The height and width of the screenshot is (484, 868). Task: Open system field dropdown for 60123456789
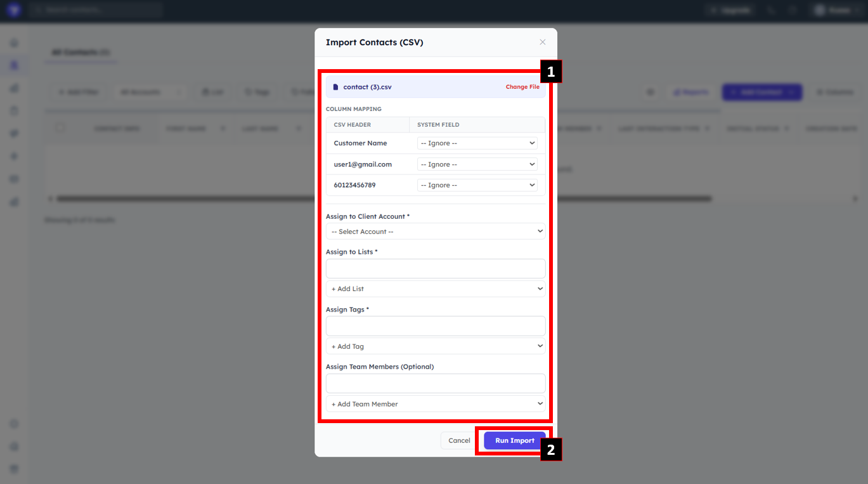477,185
